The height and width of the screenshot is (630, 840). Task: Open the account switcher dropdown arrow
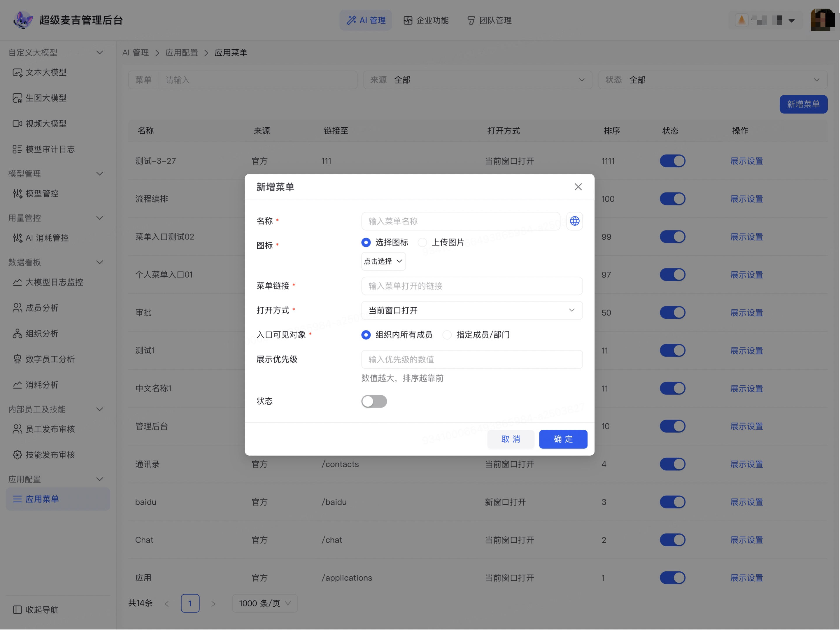[792, 20]
